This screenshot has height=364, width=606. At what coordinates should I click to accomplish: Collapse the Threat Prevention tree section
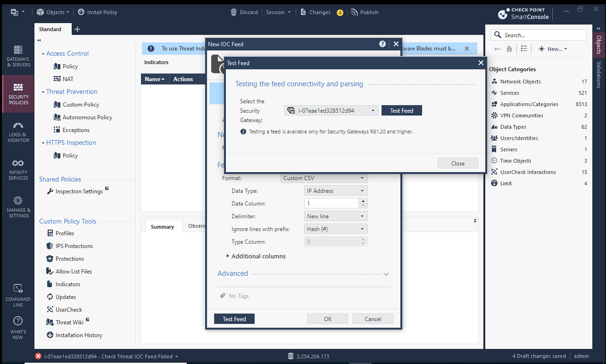pyautogui.click(x=43, y=92)
